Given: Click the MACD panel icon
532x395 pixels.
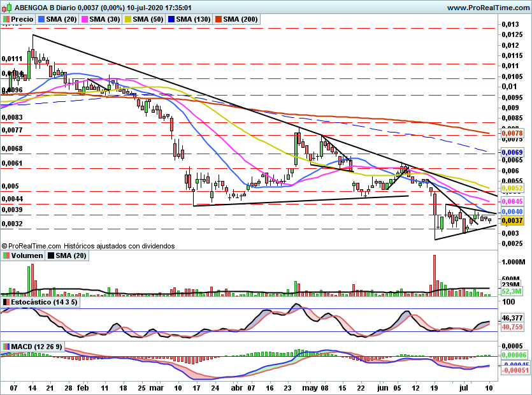Looking at the screenshot, I should tap(6, 347).
